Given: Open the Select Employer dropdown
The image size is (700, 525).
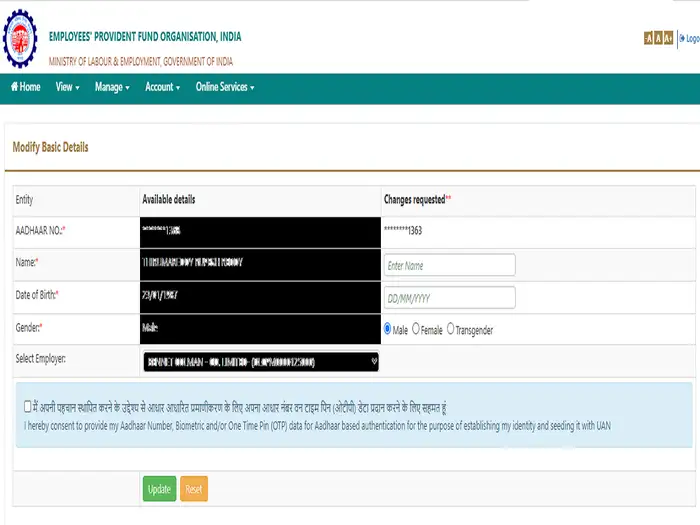Looking at the screenshot, I should [262, 361].
